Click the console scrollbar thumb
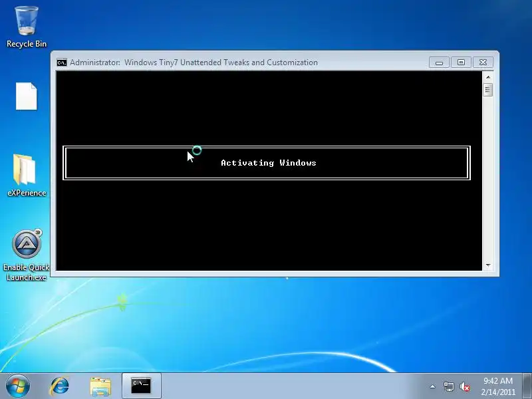 point(488,90)
